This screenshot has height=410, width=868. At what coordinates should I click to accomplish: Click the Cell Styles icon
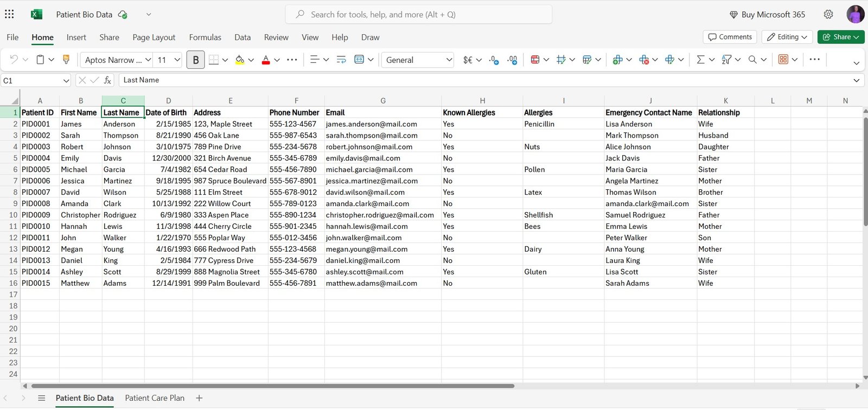pos(561,60)
